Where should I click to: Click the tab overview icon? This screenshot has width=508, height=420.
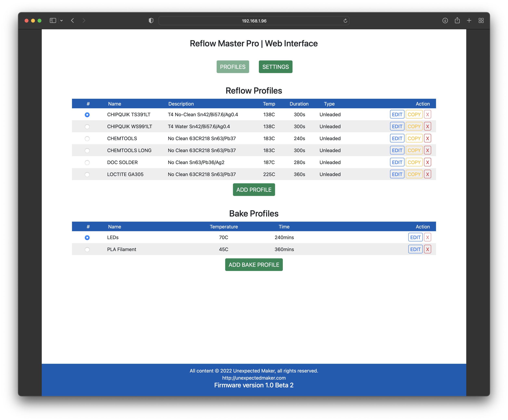[x=481, y=21]
